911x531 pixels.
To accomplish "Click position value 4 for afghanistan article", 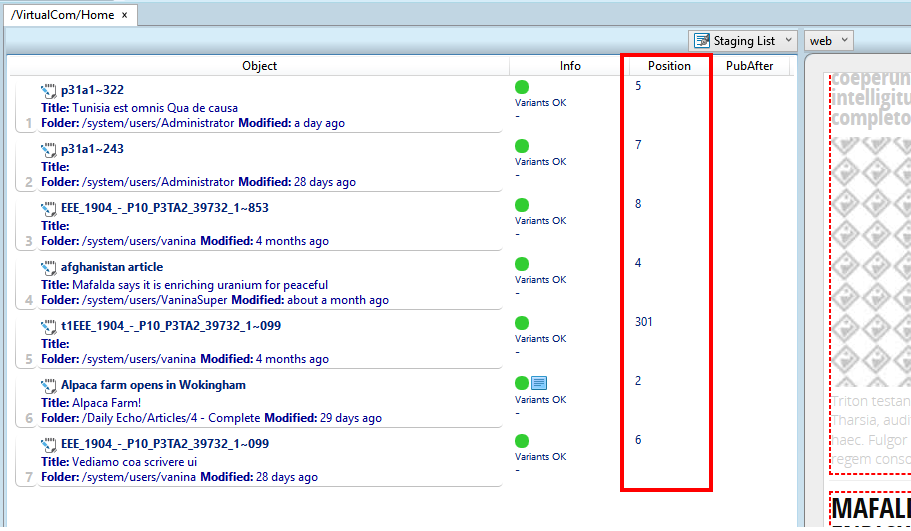I will 638,263.
